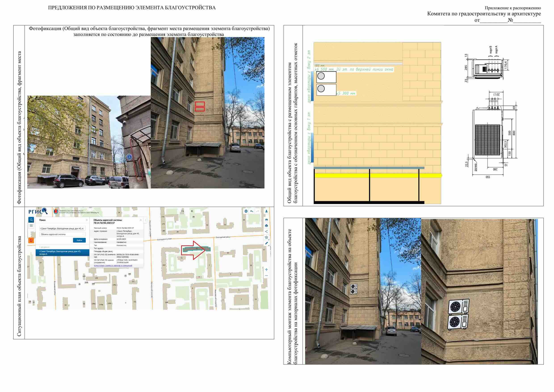Open the map layers icon
The width and height of the screenshot is (554, 392).
pyautogui.click(x=266, y=220)
